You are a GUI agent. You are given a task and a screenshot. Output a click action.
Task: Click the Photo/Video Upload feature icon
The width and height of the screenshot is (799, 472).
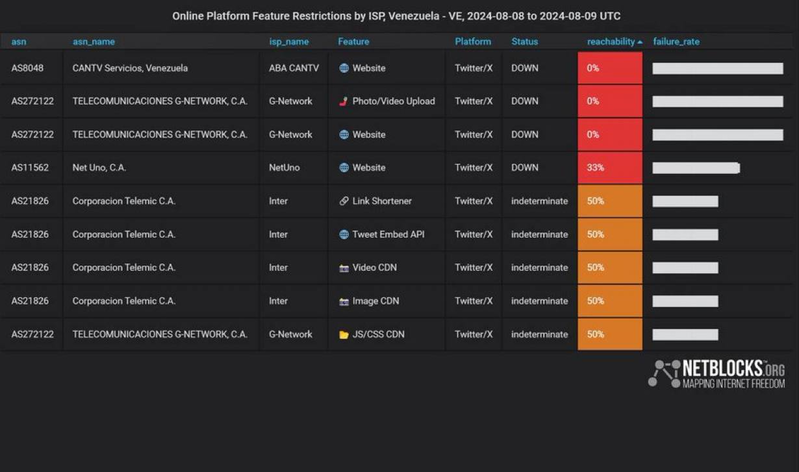coord(344,101)
